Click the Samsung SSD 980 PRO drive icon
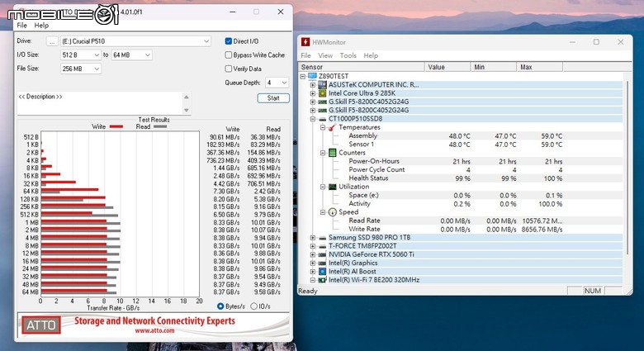 tap(322, 238)
